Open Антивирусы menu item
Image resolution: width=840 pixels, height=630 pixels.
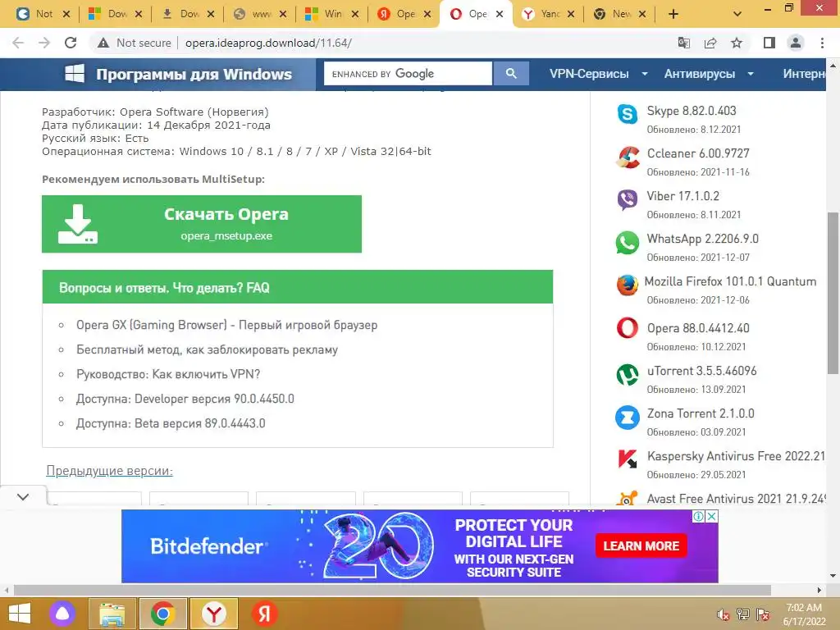tap(700, 74)
